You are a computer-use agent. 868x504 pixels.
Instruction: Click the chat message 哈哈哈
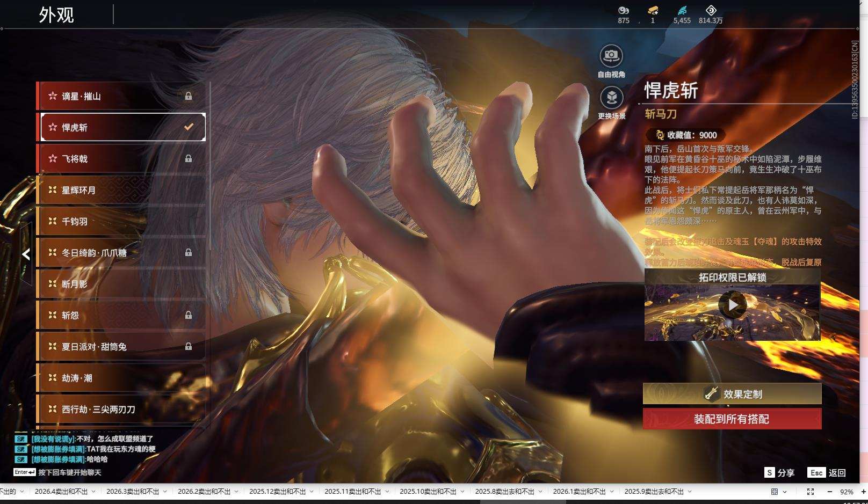97,459
